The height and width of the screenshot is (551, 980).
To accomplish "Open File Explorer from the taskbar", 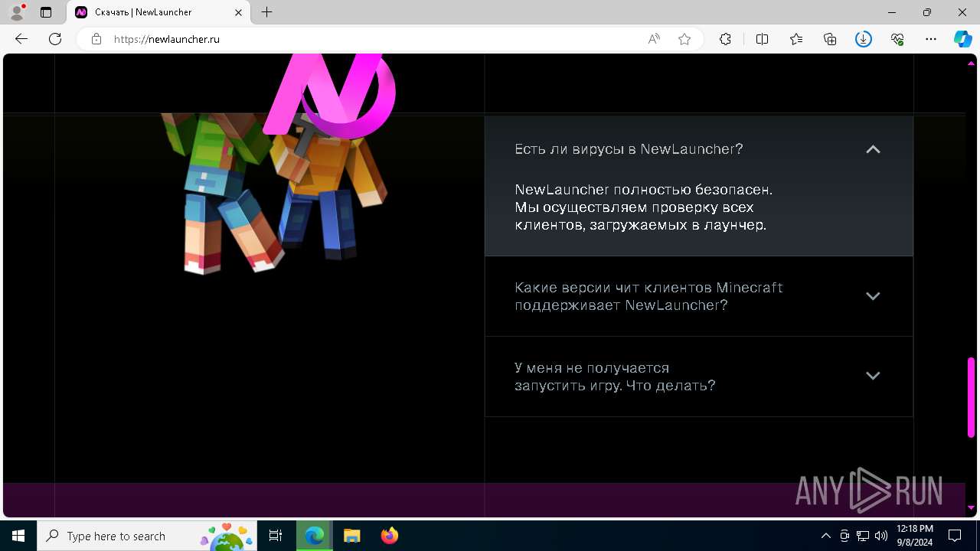I will (x=352, y=536).
